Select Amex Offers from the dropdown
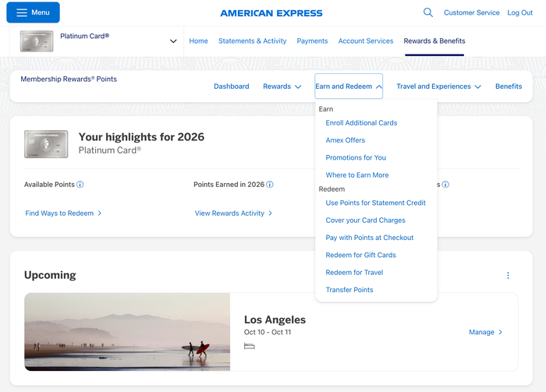Screen dimensions: 546x392 346,140
